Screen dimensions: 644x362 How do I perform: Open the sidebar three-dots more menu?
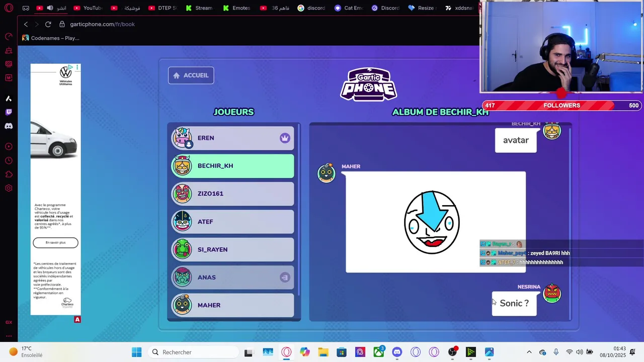pos(9,336)
